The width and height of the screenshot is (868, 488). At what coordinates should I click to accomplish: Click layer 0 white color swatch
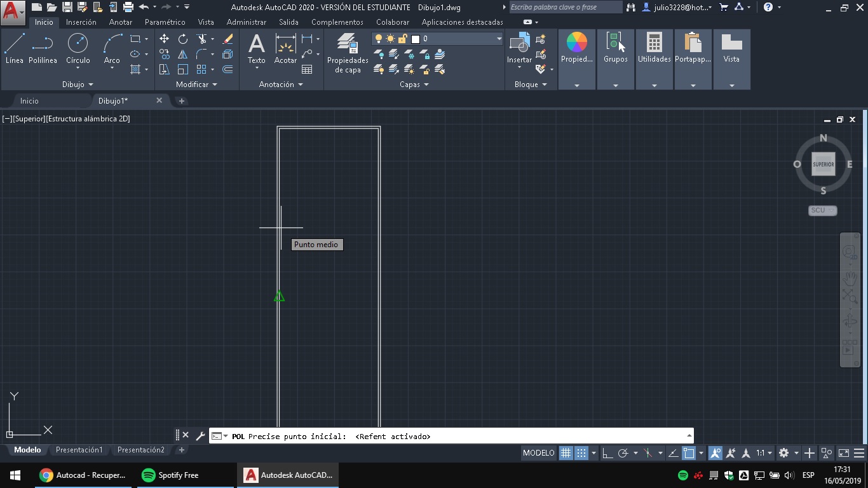[416, 39]
